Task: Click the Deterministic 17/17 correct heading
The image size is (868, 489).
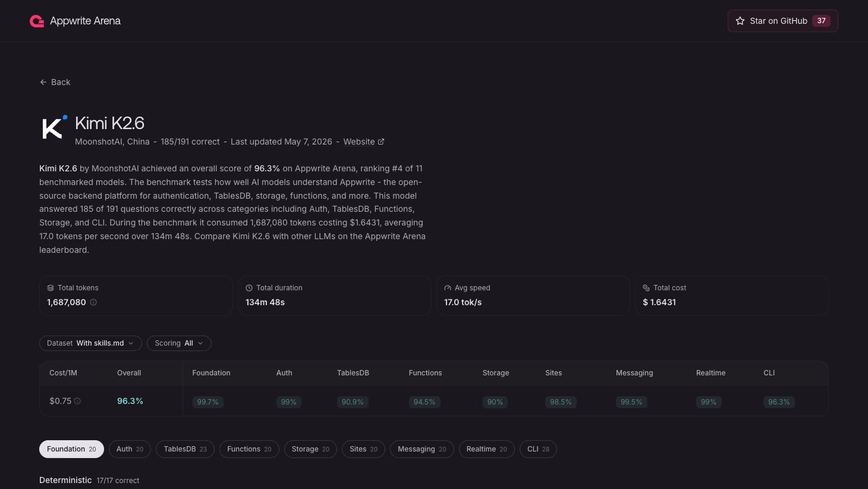Action: point(89,480)
